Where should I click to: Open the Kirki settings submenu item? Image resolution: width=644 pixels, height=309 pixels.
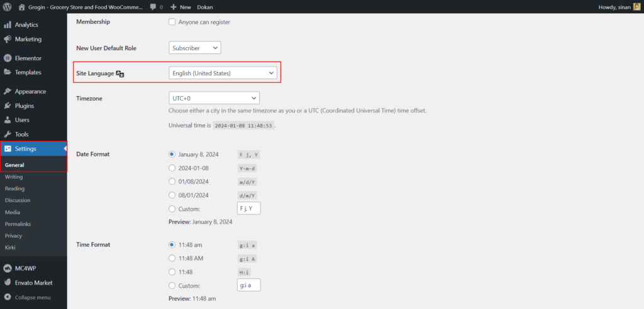10,247
